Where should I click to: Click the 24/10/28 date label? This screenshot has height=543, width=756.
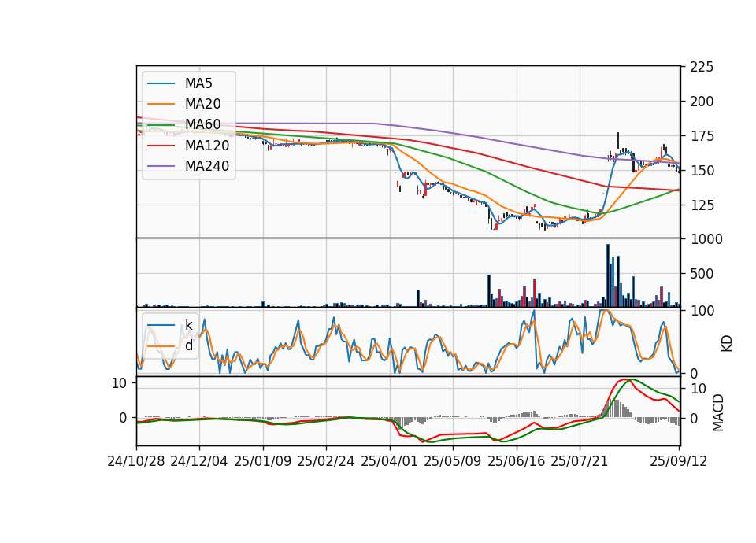click(x=136, y=461)
